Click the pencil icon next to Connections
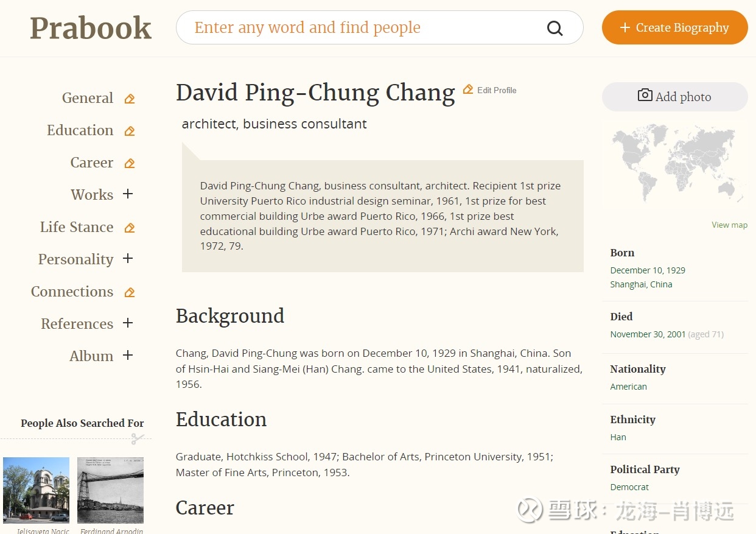 click(x=129, y=292)
